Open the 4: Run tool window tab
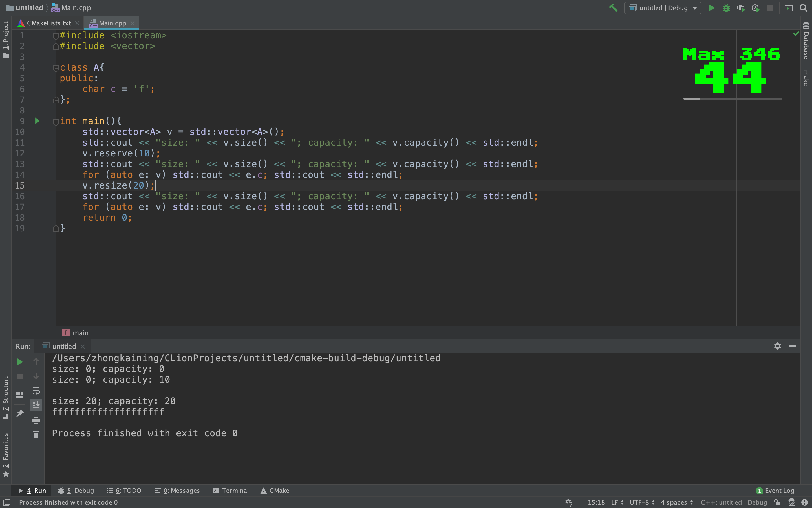This screenshot has width=812, height=508. click(32, 491)
